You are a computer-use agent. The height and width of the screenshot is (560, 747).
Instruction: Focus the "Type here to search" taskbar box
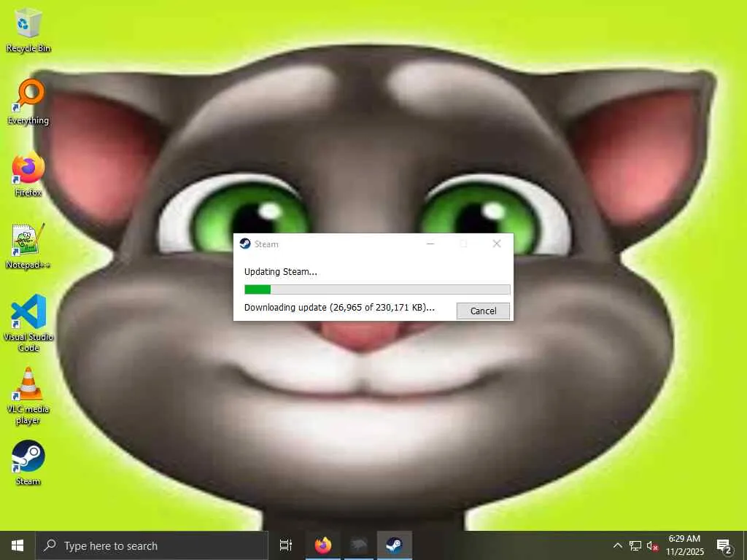[x=152, y=545]
